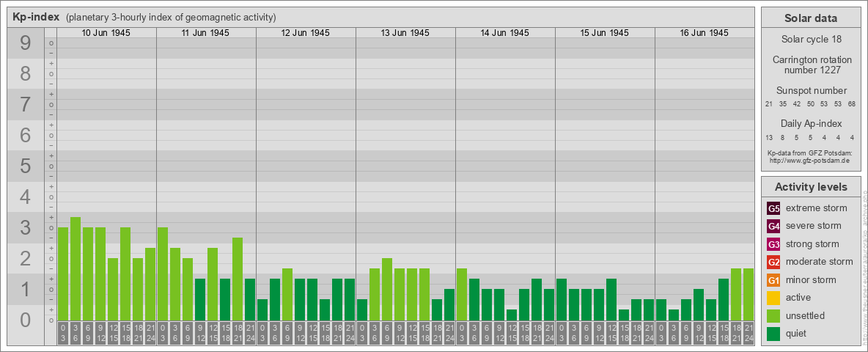This screenshot has height=352, width=868.
Task: Click the 12-15 time label under 13 Jun
Action: tap(412, 334)
